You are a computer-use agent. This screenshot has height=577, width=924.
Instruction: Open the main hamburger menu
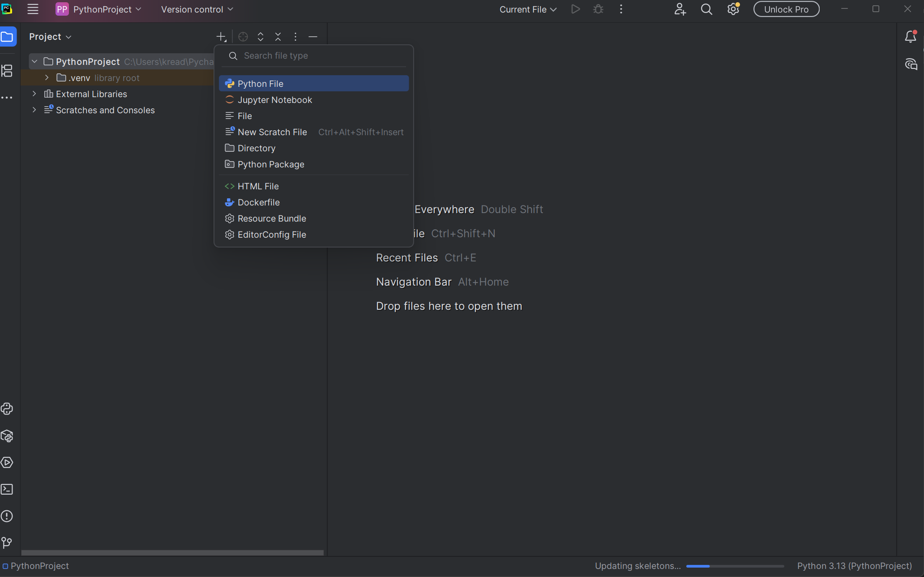click(33, 9)
